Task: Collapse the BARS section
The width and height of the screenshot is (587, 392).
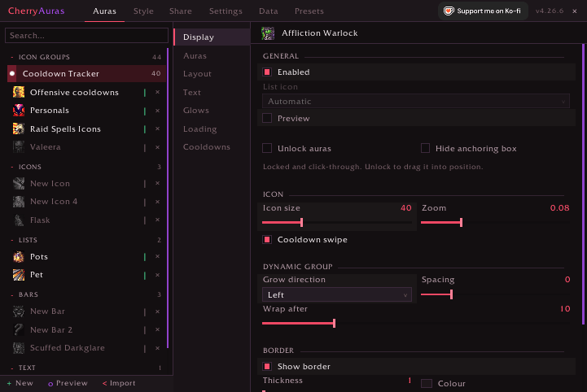Action: point(12,294)
